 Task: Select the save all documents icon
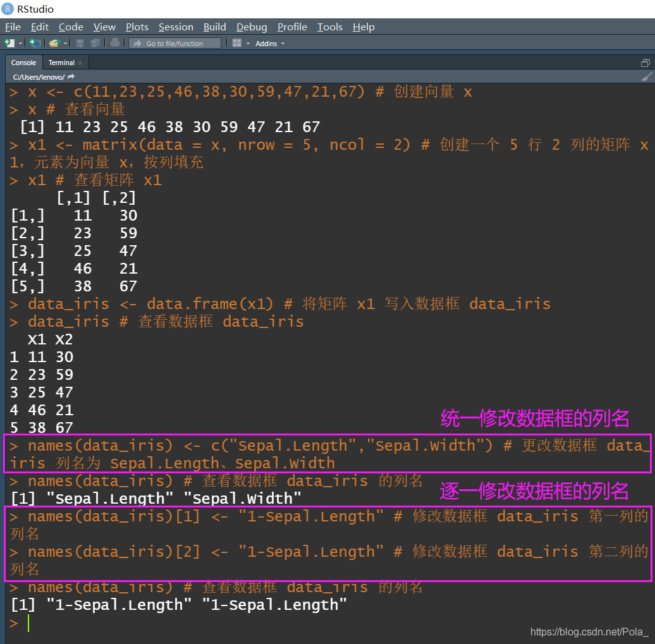click(x=95, y=43)
